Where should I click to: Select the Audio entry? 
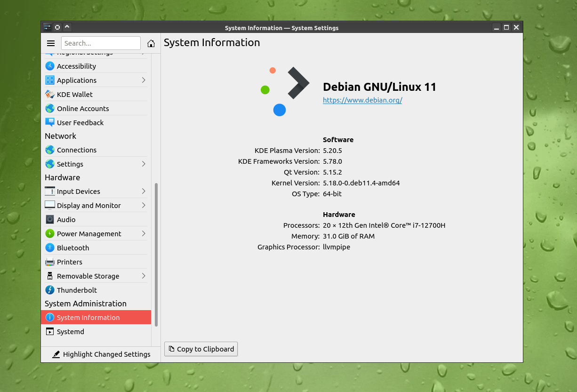click(96, 219)
